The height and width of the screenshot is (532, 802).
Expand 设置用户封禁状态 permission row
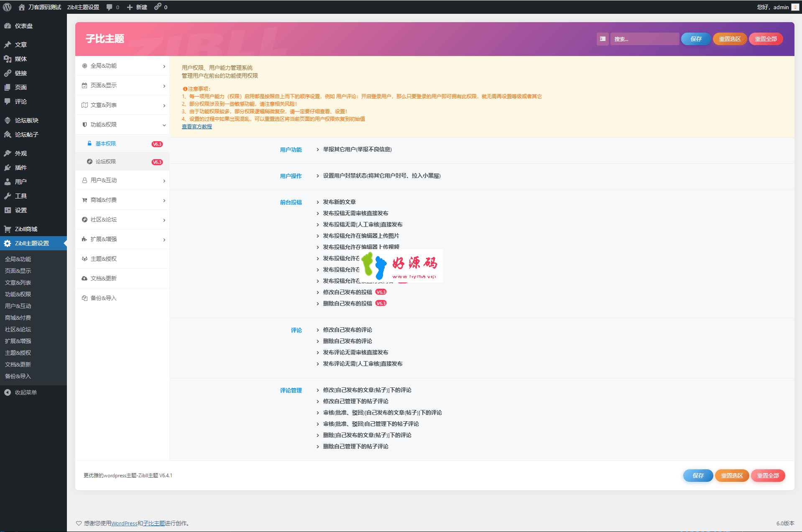point(378,176)
